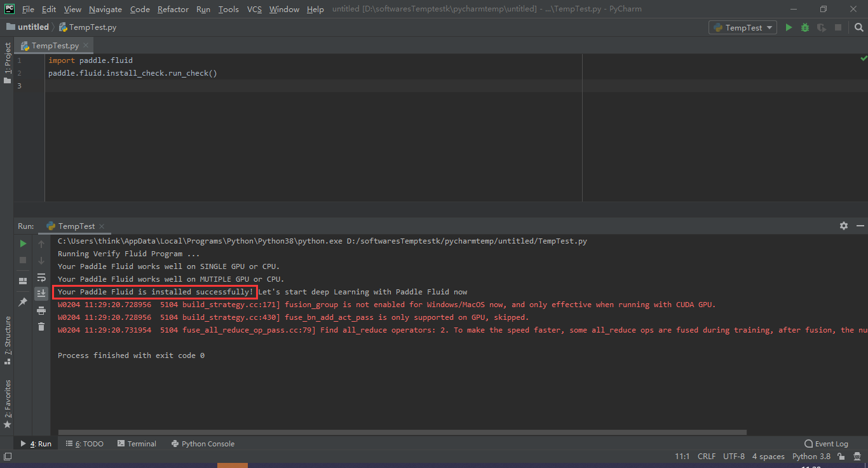Screen dimensions: 868x468
Task: Click the Down the Stack Trace arrow
Action: point(41,260)
